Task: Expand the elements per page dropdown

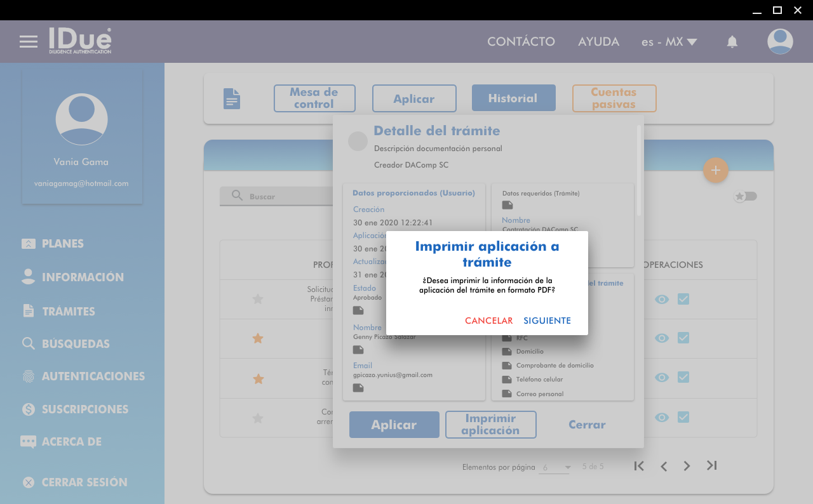Action: (556, 468)
